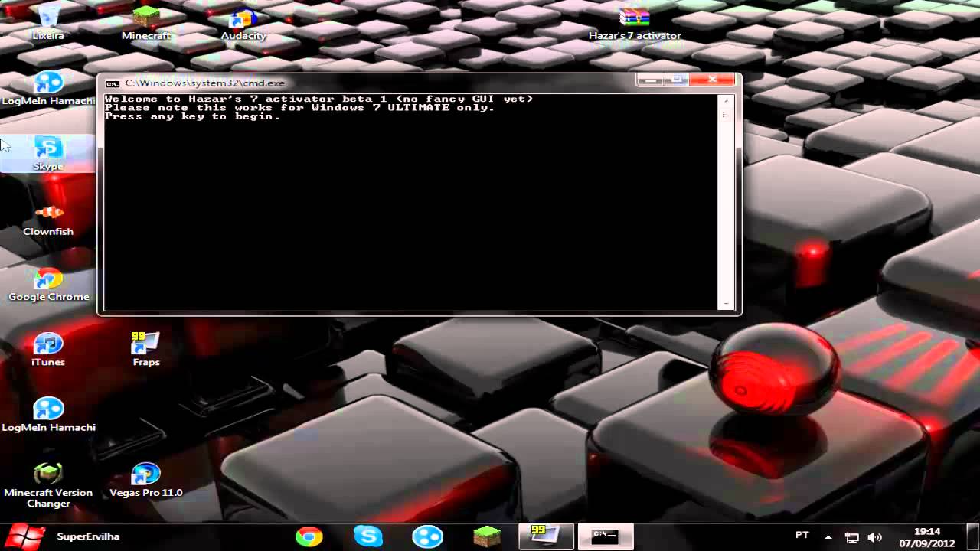
Task: Show hidden tray icons arrow
Action: pyautogui.click(x=828, y=536)
